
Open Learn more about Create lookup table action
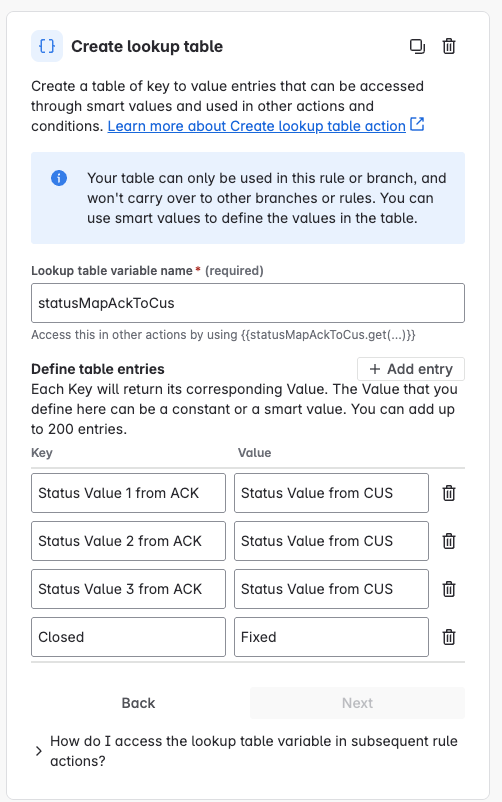tap(256, 126)
